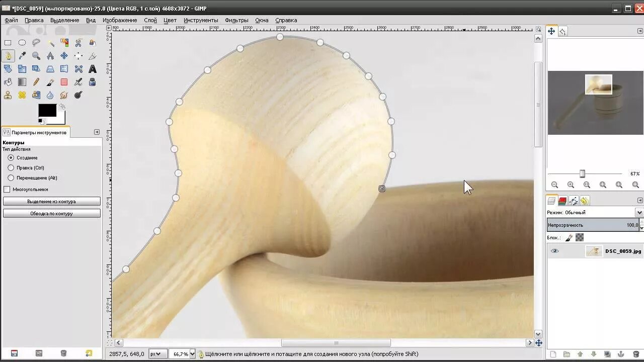Select the Heal tool
The width and height of the screenshot is (644, 362).
pyautogui.click(x=22, y=95)
